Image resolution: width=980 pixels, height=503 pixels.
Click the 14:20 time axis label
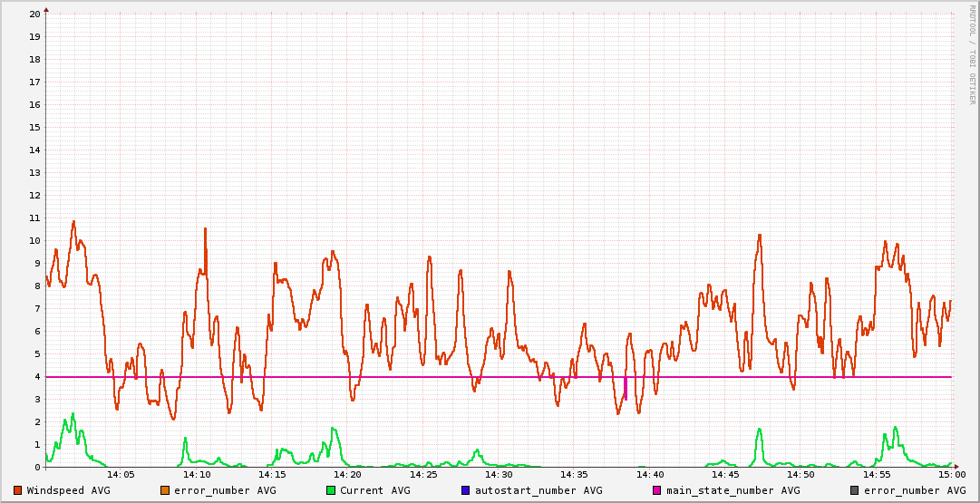pos(347,475)
